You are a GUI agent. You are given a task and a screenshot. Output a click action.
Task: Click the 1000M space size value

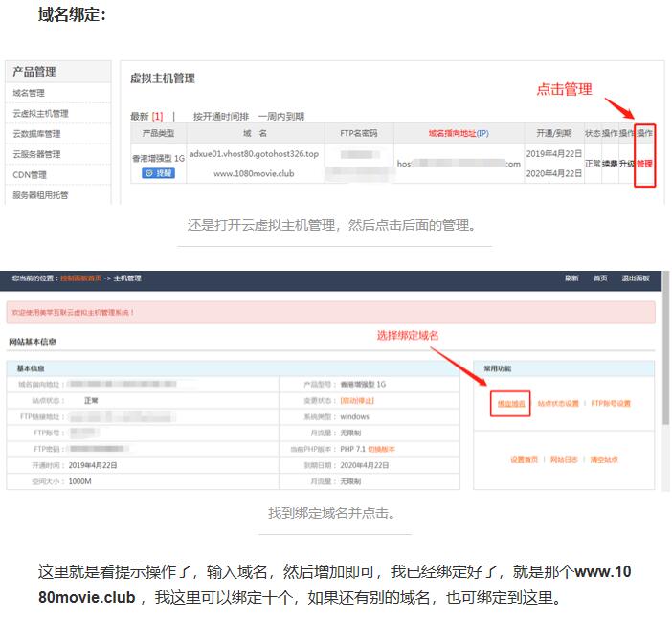tap(79, 481)
